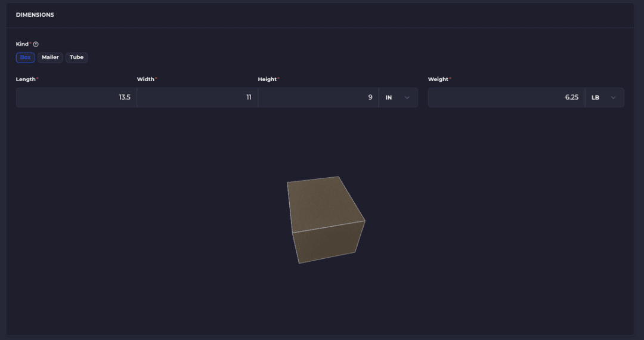Edit the Height field showing 9

[318, 97]
